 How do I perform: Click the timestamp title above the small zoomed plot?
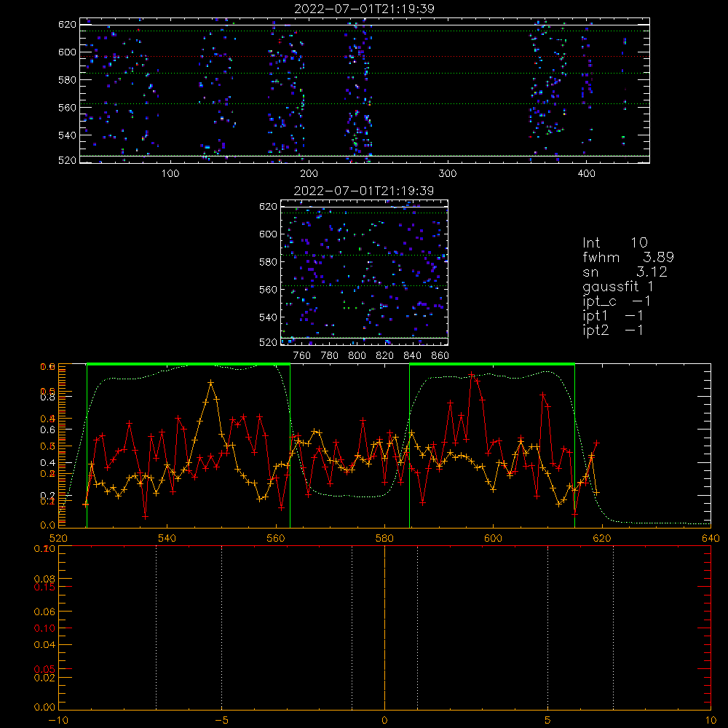click(x=363, y=191)
